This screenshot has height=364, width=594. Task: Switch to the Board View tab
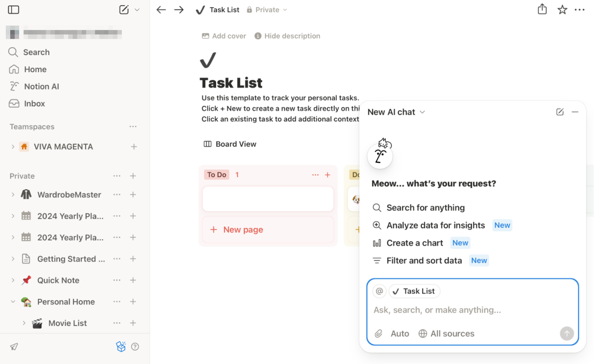[230, 144]
